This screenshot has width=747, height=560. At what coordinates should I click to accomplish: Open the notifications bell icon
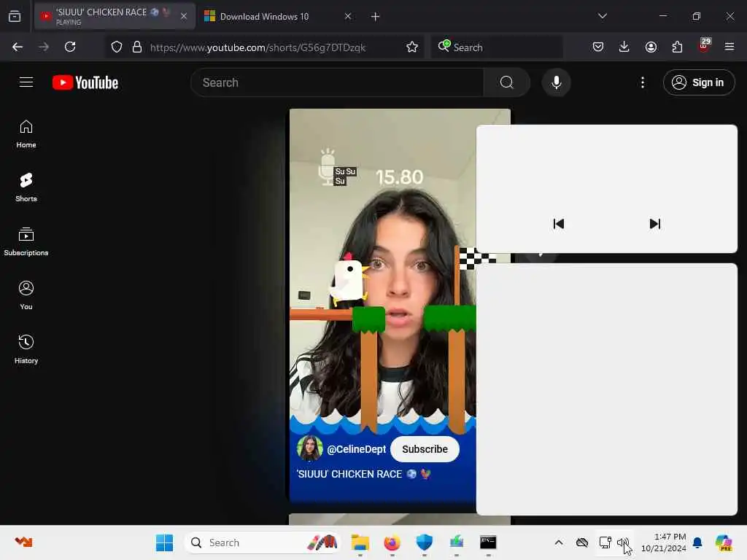(697, 542)
